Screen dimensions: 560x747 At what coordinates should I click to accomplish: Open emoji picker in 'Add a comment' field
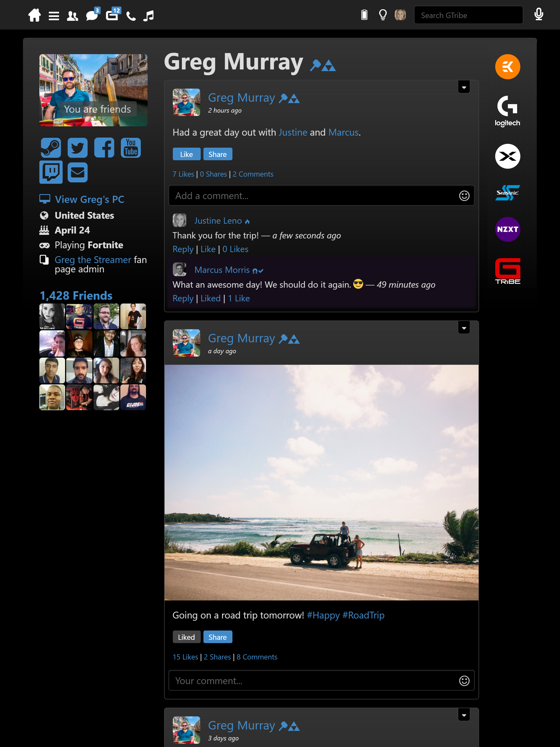coord(464,196)
